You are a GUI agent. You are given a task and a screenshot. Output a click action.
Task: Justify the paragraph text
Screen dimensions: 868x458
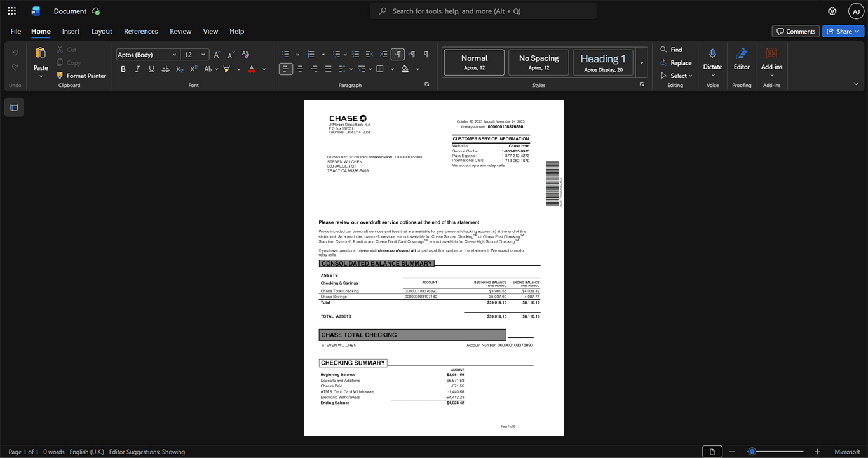(328, 69)
